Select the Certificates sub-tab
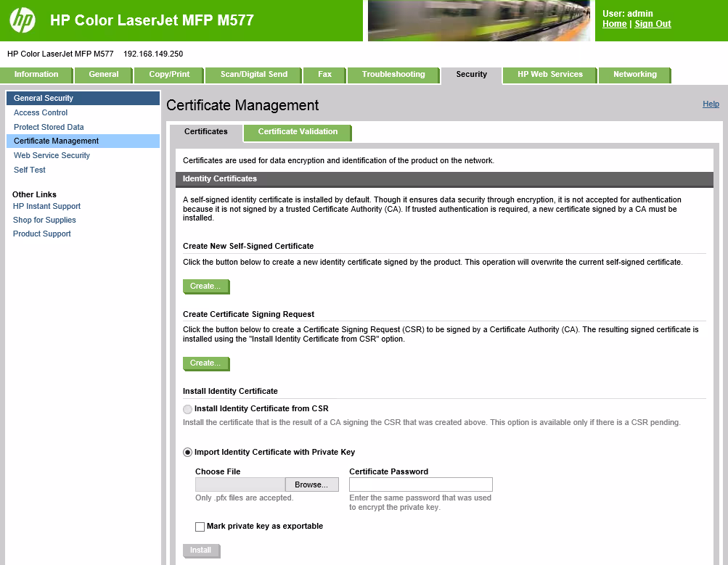Screen dimensions: 728x565 (x=205, y=132)
